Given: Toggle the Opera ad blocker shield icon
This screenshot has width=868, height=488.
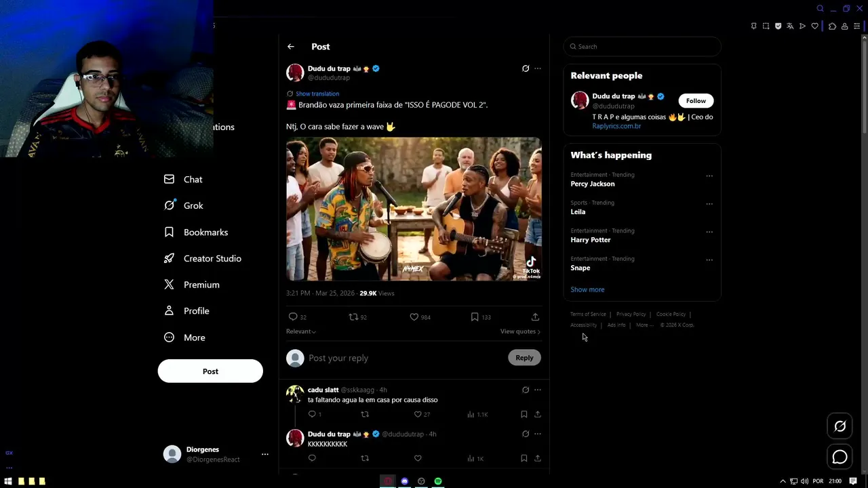Looking at the screenshot, I should pyautogui.click(x=778, y=26).
